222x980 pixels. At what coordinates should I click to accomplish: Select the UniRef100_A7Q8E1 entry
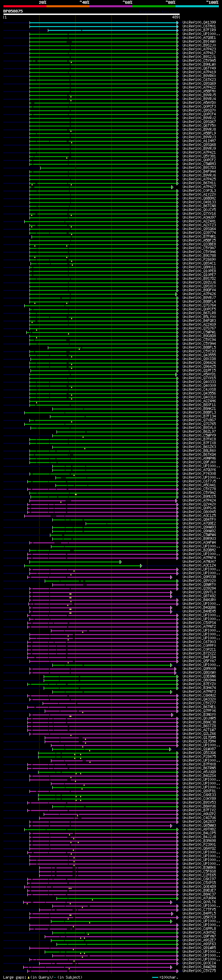[x=199, y=38]
